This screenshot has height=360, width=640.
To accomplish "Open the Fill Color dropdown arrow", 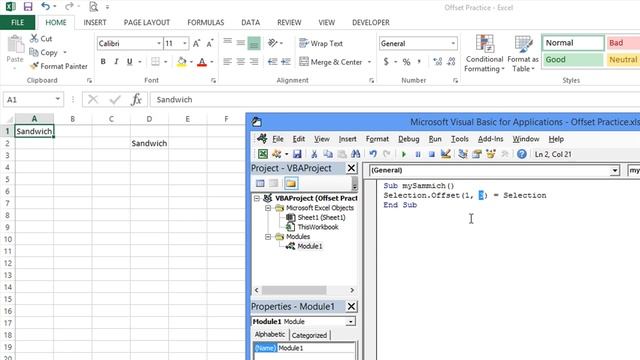I will [191, 62].
